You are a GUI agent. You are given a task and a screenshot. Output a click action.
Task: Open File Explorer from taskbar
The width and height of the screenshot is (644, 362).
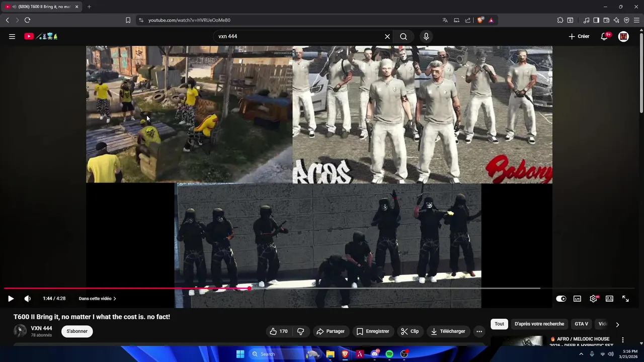coord(330,354)
